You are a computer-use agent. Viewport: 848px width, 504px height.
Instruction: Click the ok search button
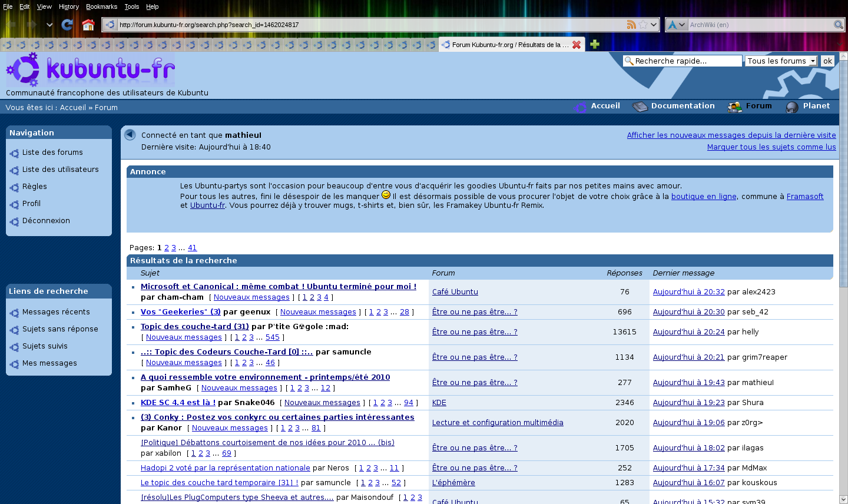pos(827,61)
